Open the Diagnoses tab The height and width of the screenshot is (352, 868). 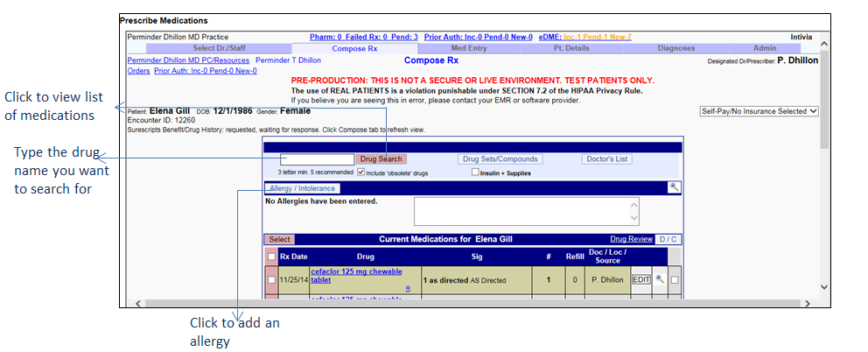pyautogui.click(x=675, y=48)
